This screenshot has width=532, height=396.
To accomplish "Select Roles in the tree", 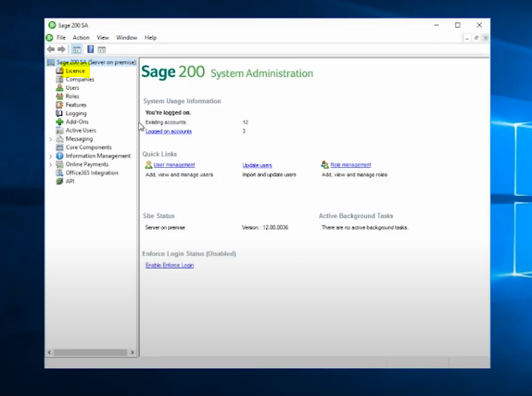I will [x=72, y=96].
